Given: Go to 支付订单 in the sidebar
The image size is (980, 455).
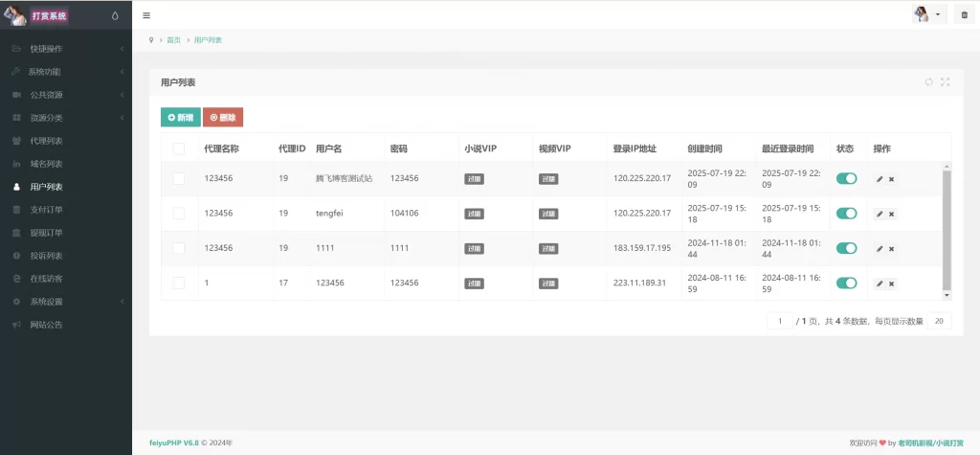Looking at the screenshot, I should pyautogui.click(x=46, y=210).
